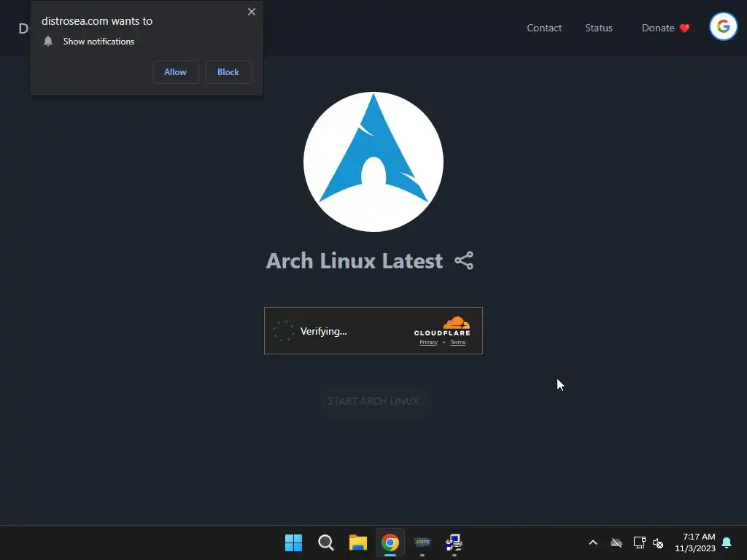
Task: Block notifications from distrosea.com
Action: 228,72
